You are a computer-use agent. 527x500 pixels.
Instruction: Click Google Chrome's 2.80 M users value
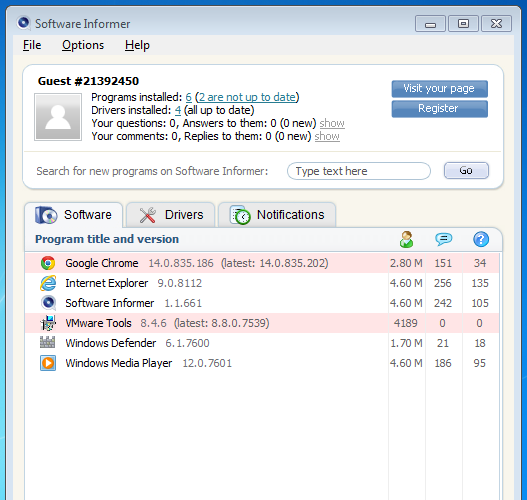tap(406, 263)
